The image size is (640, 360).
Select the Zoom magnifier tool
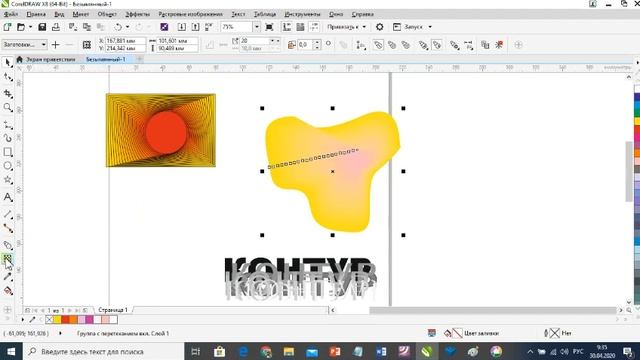coord(8,107)
